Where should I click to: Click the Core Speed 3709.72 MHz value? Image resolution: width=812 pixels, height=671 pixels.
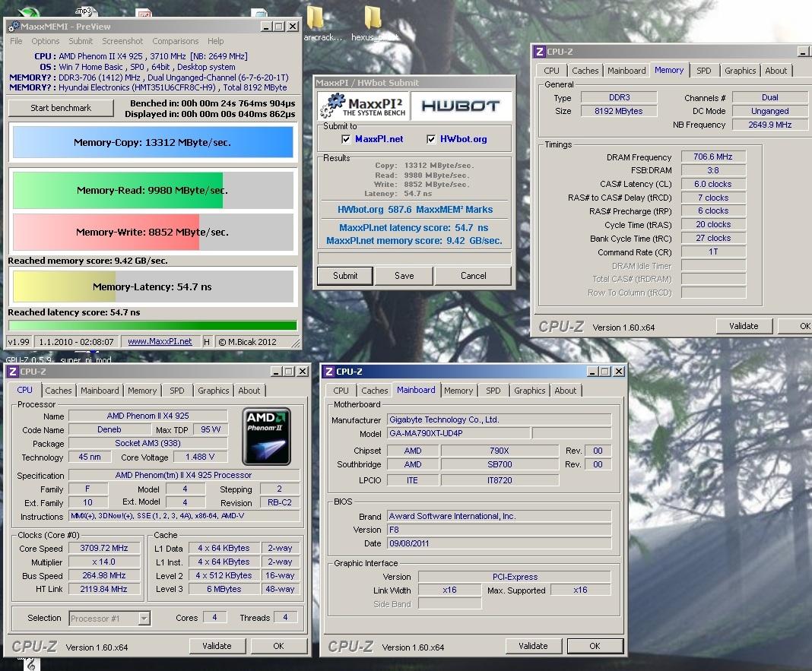coord(104,548)
